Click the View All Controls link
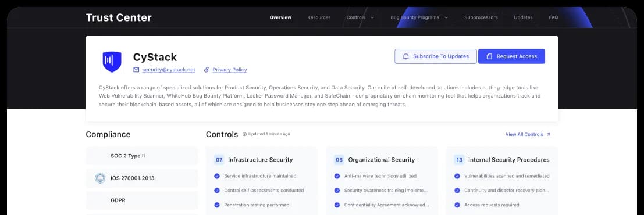644x215 pixels. (525, 134)
